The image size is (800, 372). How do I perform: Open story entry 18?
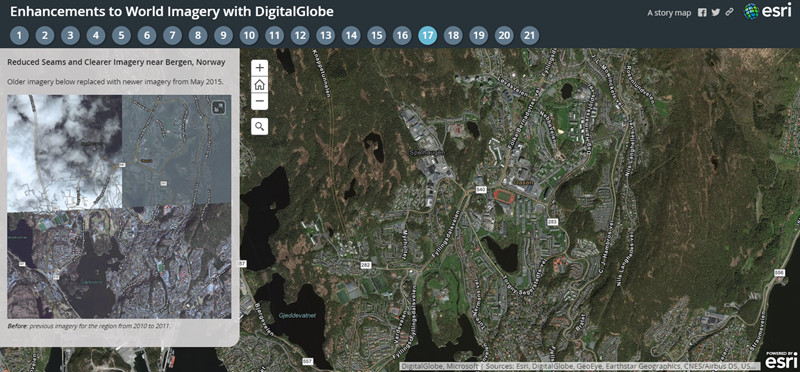pyautogui.click(x=453, y=36)
